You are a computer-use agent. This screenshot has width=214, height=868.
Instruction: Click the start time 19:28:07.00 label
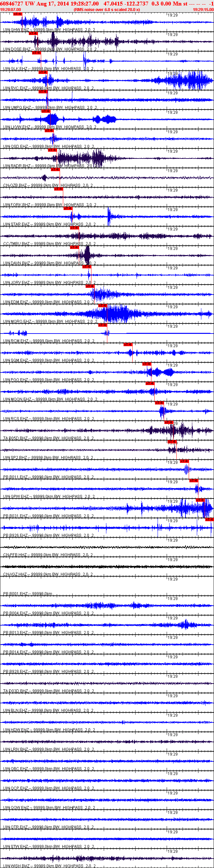point(11,10)
